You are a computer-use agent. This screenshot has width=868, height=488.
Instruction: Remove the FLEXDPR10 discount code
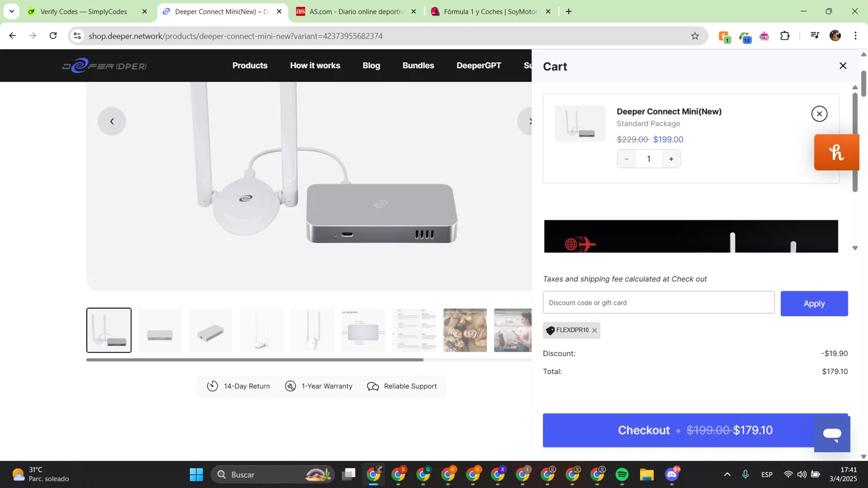(594, 331)
